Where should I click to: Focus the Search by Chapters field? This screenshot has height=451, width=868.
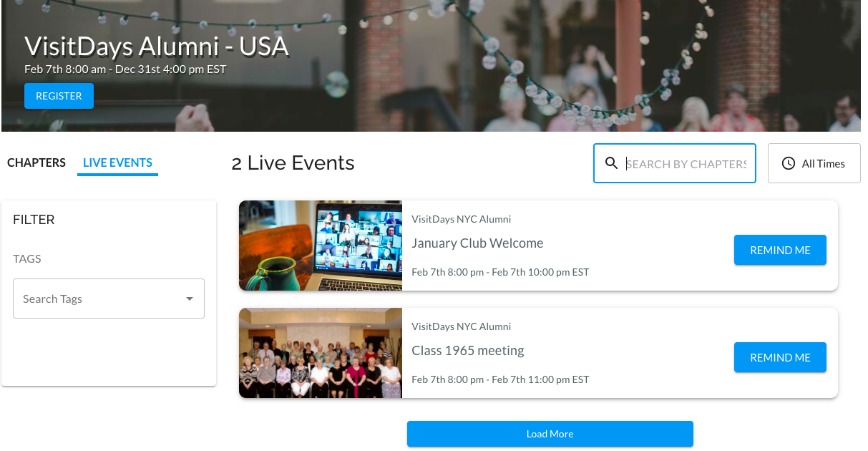click(686, 163)
